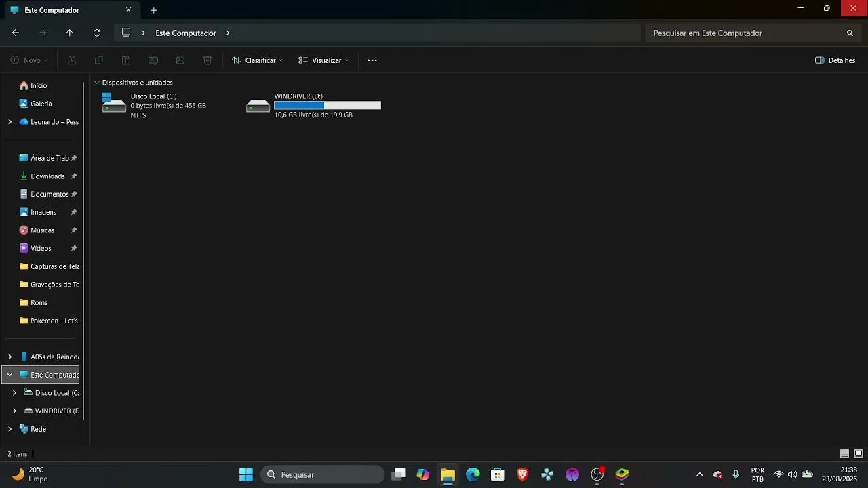Click the Delete trash icon

click(208, 60)
